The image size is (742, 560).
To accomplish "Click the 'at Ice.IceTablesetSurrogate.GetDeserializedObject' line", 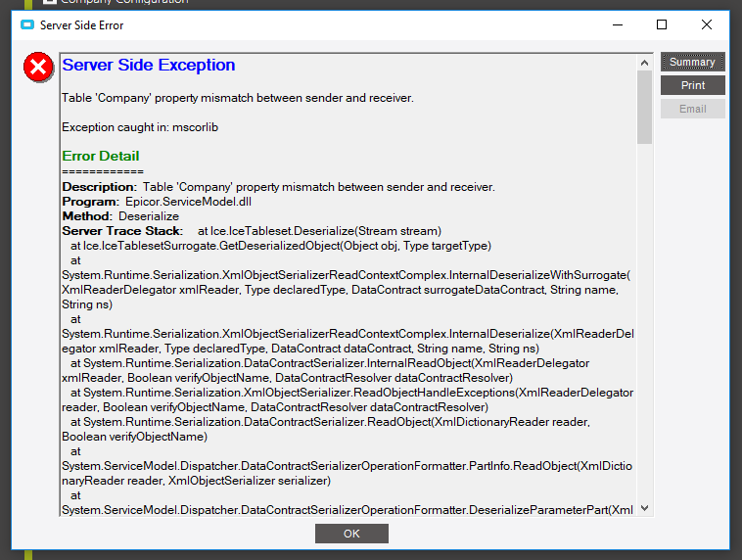I will pyautogui.click(x=281, y=246).
